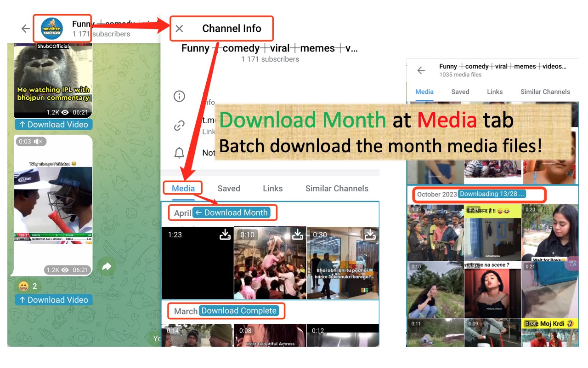Open the Similar Channels tab in Channel Info
The image size is (588, 368).
337,188
